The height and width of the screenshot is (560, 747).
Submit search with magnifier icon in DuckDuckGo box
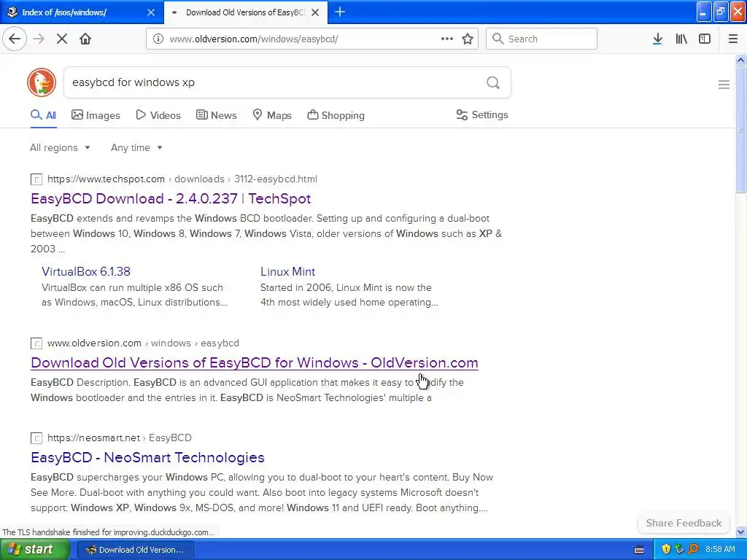(493, 82)
